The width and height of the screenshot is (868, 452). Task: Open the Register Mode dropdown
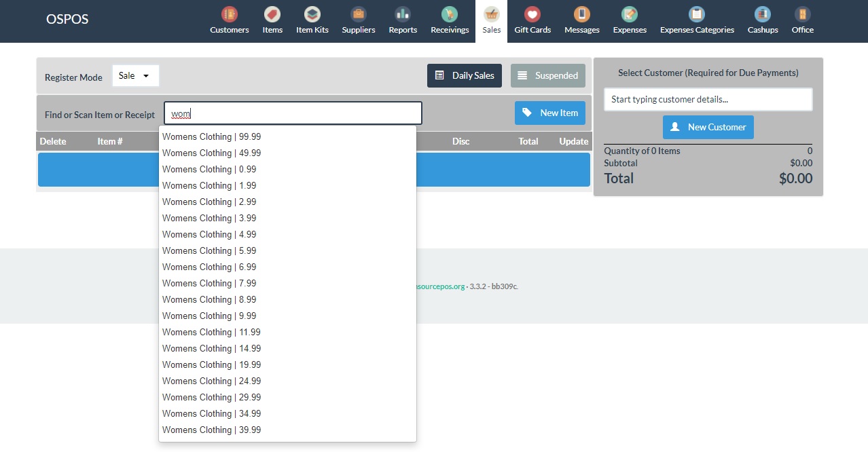(x=135, y=76)
